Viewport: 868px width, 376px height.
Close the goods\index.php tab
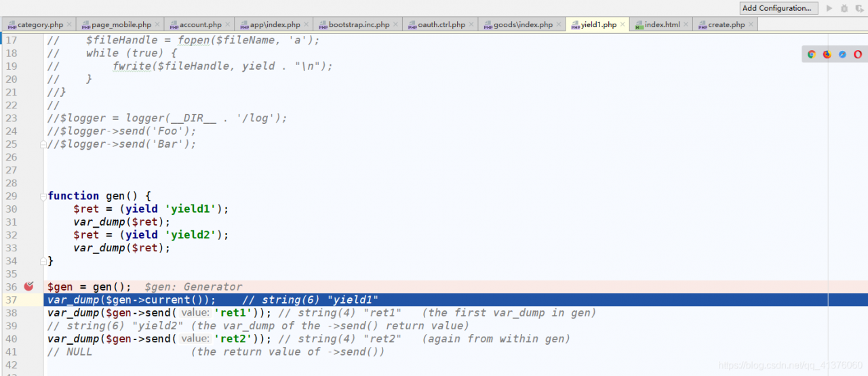(559, 24)
